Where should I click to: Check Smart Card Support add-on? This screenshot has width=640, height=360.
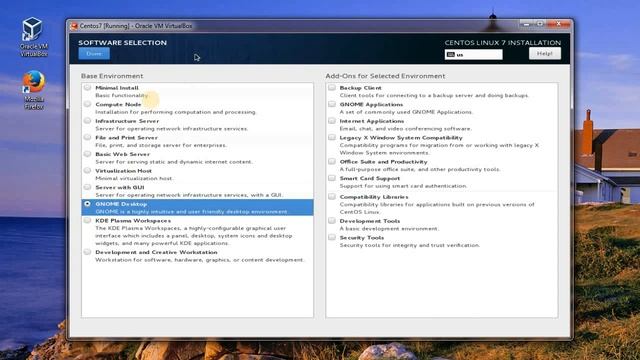[x=332, y=178]
